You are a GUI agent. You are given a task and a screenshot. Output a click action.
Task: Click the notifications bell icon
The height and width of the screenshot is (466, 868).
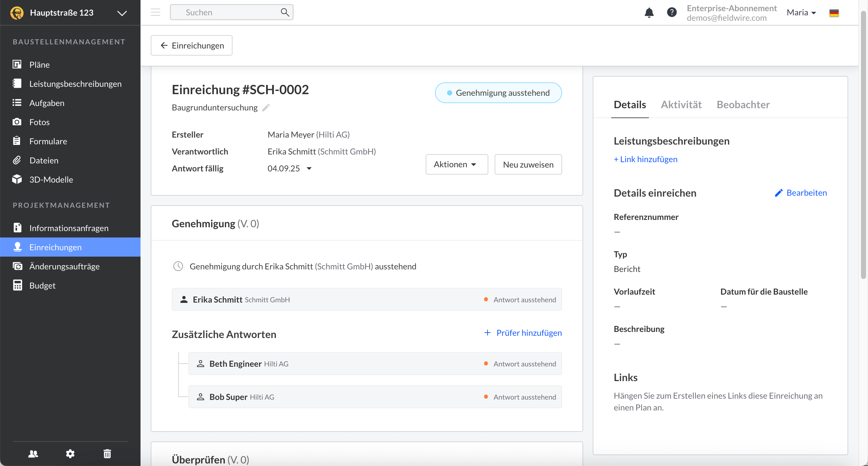tap(649, 12)
